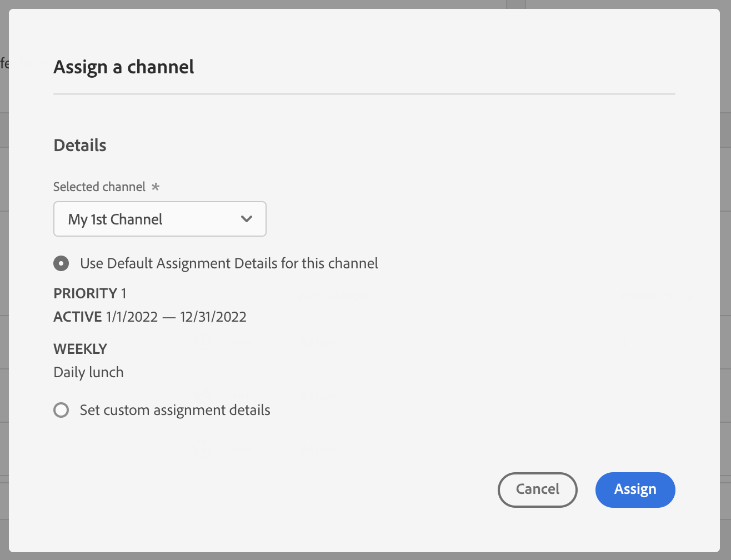
Task: Click the Details section heading
Action: [80, 146]
